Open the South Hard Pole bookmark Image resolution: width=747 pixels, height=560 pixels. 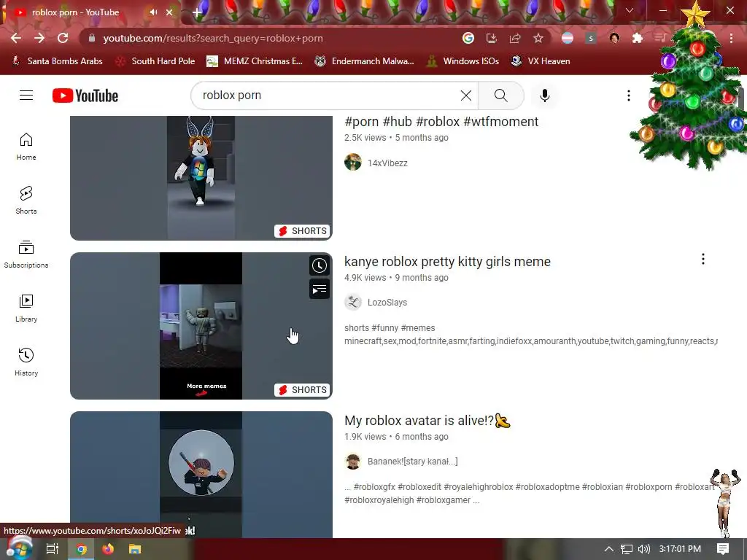click(155, 61)
